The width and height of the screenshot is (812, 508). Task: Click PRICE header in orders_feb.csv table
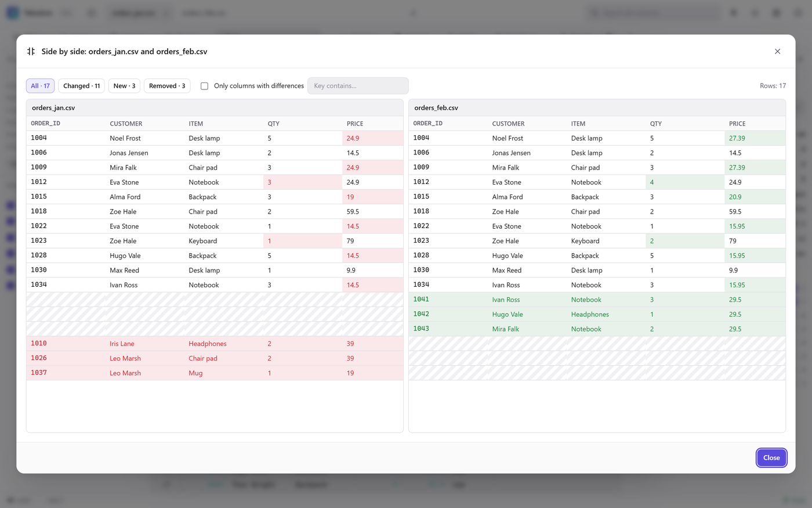[x=737, y=124]
